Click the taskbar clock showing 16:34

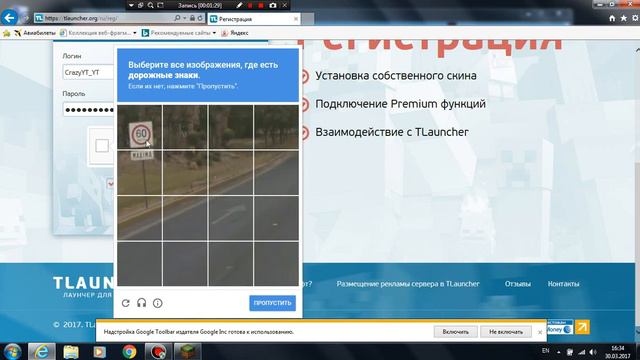618,352
